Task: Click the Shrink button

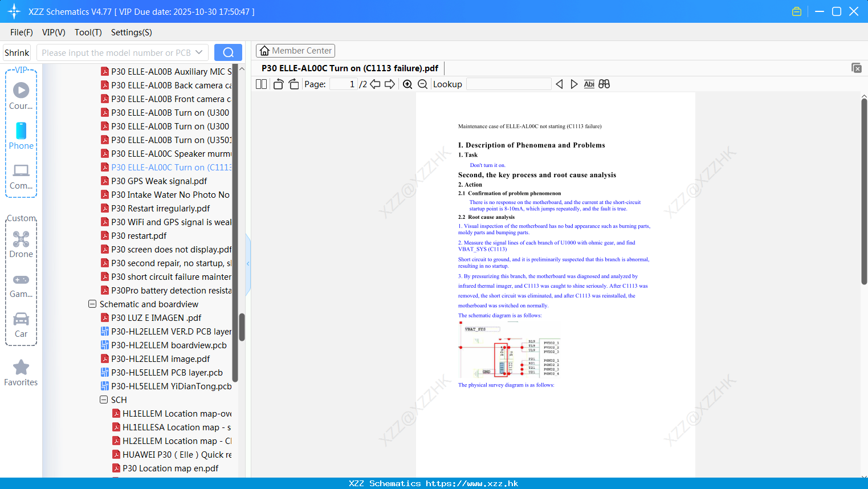Action: click(17, 52)
